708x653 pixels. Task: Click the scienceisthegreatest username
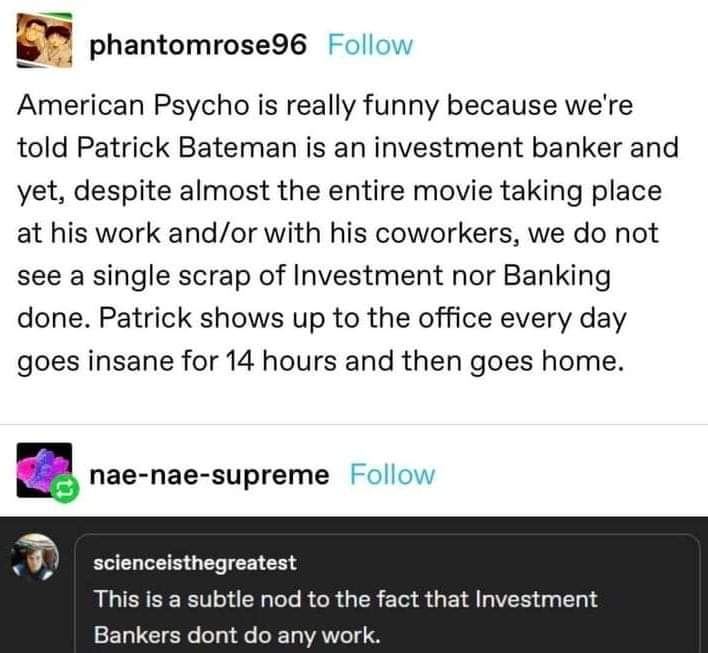pyautogui.click(x=195, y=563)
